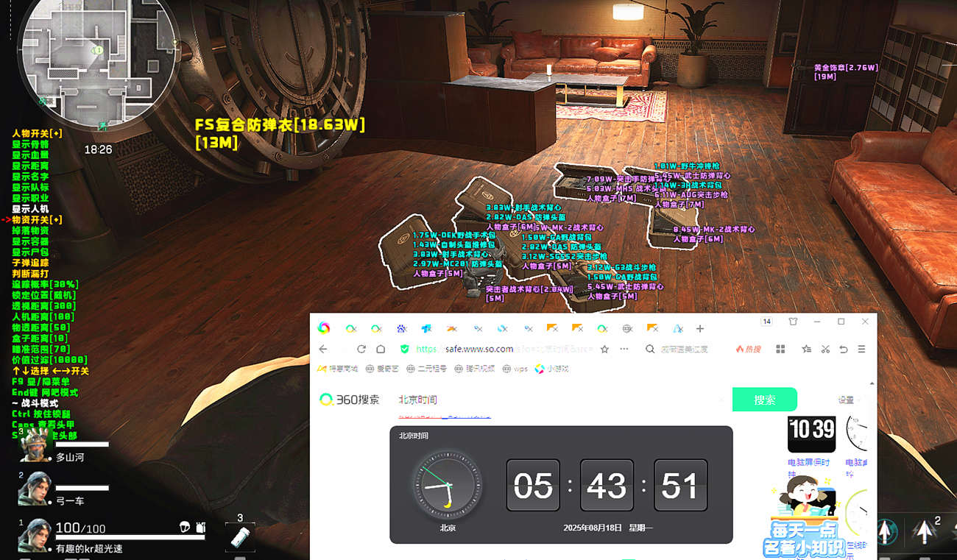
Task: Open the extensions grid icon
Action: pyautogui.click(x=781, y=349)
